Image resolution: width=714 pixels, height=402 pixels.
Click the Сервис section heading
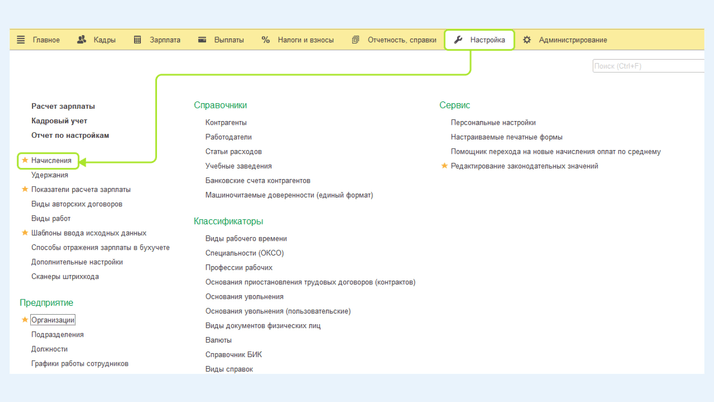pos(454,105)
